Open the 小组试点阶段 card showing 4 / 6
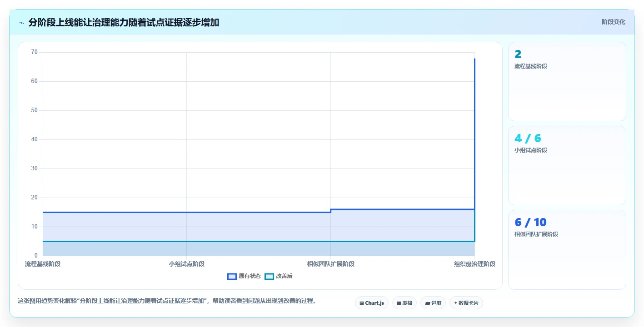 click(x=567, y=165)
